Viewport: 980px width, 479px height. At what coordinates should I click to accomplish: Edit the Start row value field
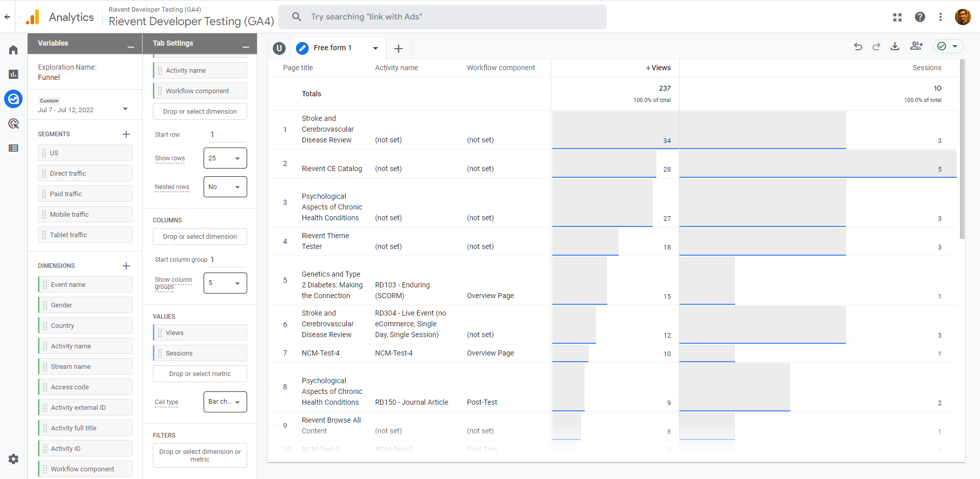click(227, 135)
